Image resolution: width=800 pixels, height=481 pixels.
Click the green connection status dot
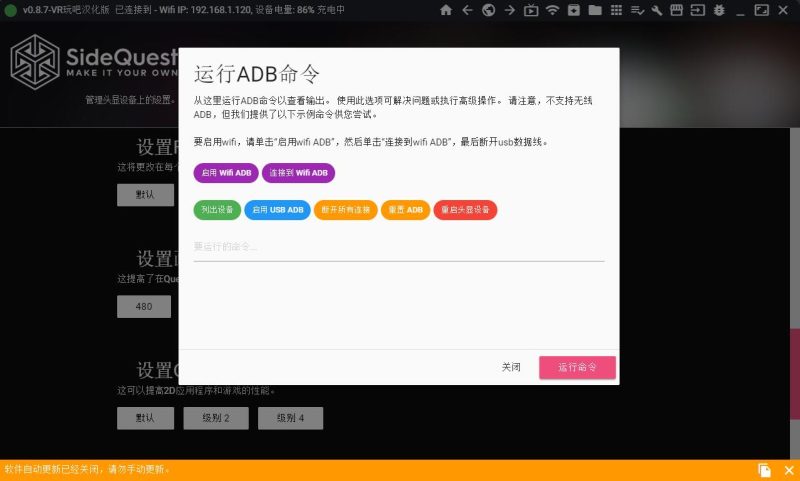(x=10, y=10)
